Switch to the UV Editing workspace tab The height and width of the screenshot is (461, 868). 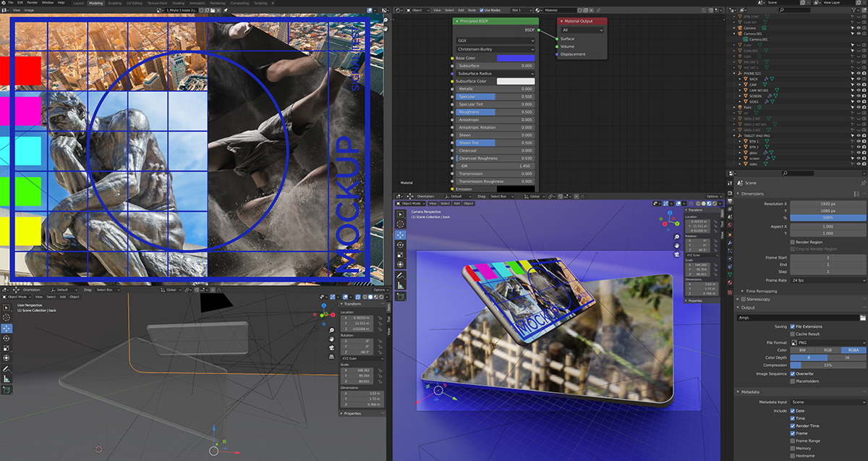(133, 3)
